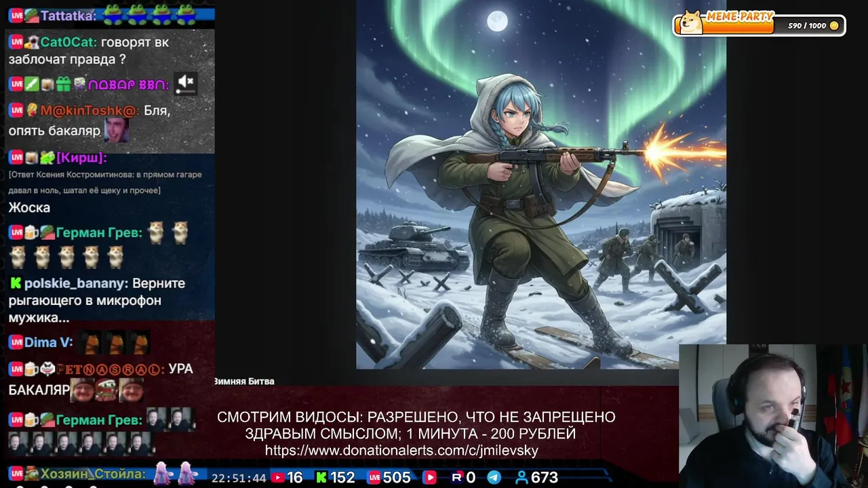The width and height of the screenshot is (868, 488).
Task: Click the message 'говорят вк заблочат правда ?'
Action: pyautogui.click(x=89, y=50)
